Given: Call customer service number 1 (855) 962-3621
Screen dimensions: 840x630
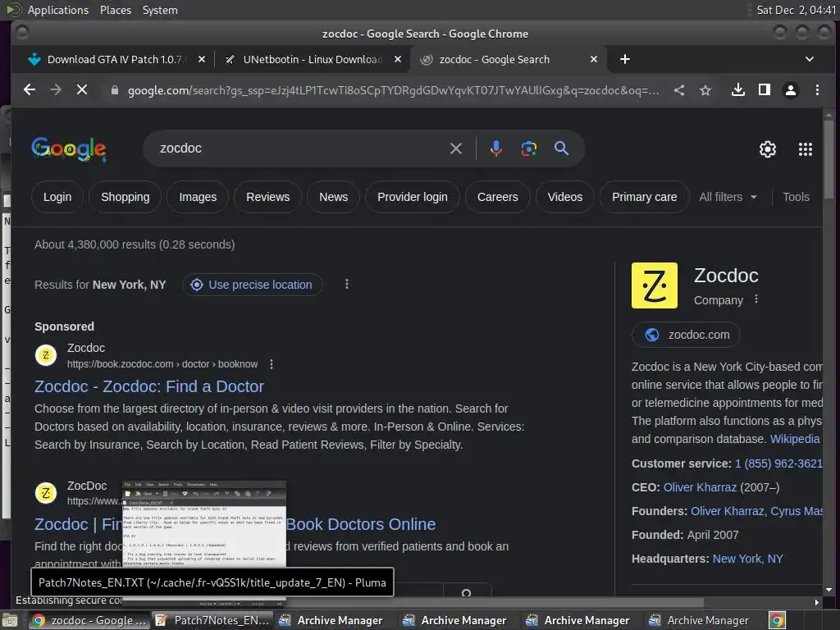Looking at the screenshot, I should tap(778, 463).
